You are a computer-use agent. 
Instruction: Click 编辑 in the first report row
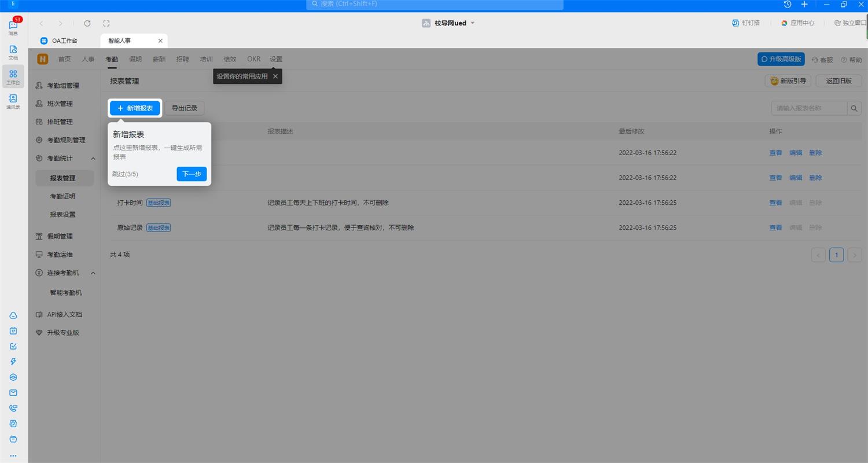796,153
